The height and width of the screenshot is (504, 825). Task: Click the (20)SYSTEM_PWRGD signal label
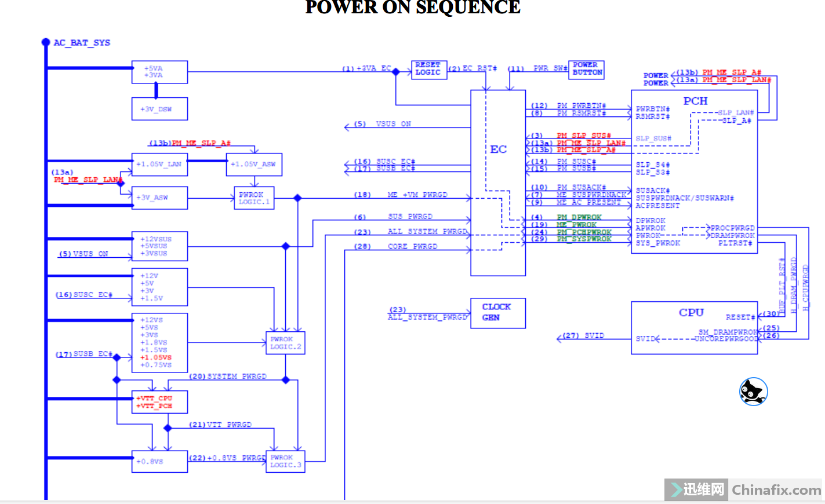click(228, 376)
